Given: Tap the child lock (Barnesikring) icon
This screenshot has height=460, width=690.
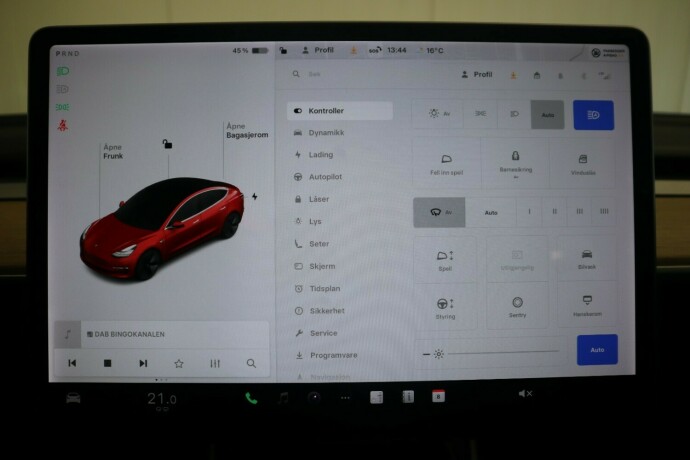Looking at the screenshot, I should click(x=515, y=162).
